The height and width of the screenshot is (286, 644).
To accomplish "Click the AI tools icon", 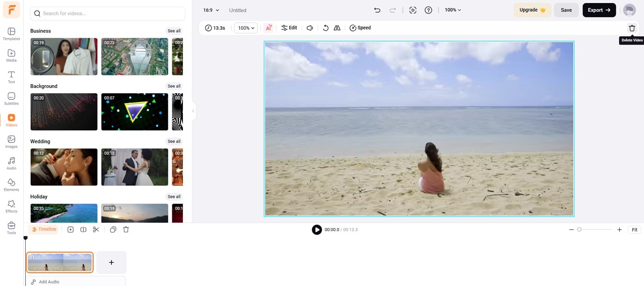I will click(x=268, y=28).
